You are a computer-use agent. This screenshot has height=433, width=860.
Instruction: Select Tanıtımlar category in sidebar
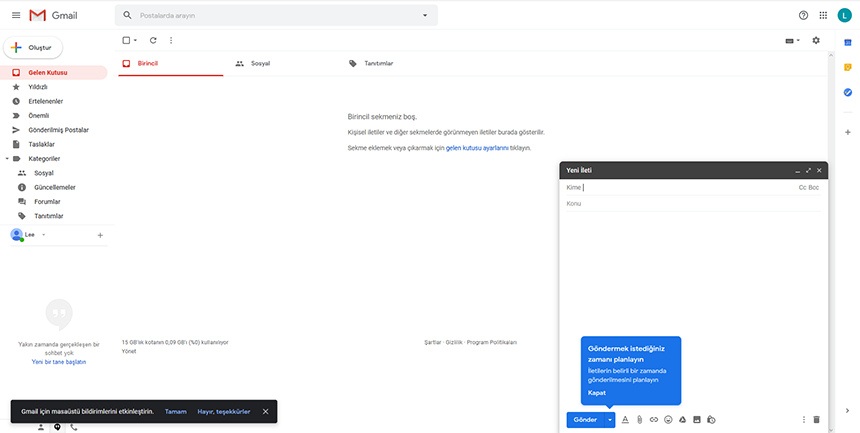click(x=54, y=216)
